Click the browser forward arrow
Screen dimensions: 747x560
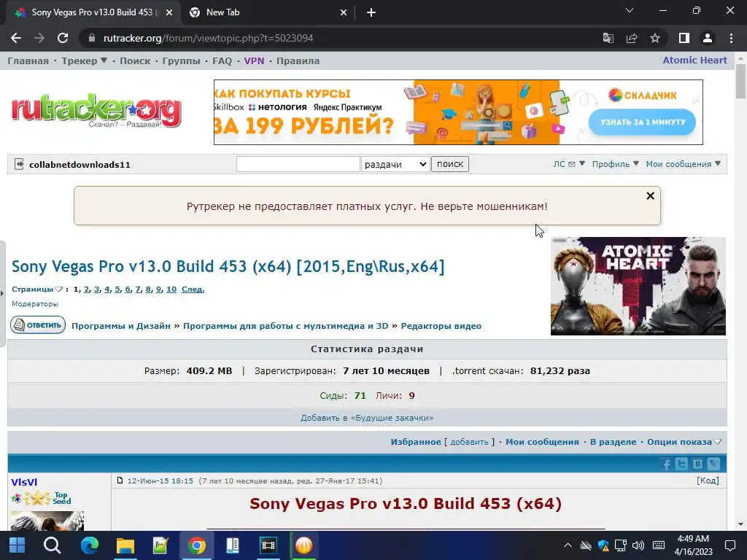(x=39, y=38)
